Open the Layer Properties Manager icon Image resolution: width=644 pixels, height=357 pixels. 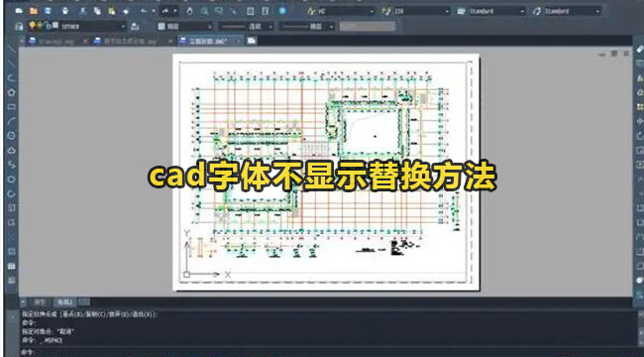[19, 27]
